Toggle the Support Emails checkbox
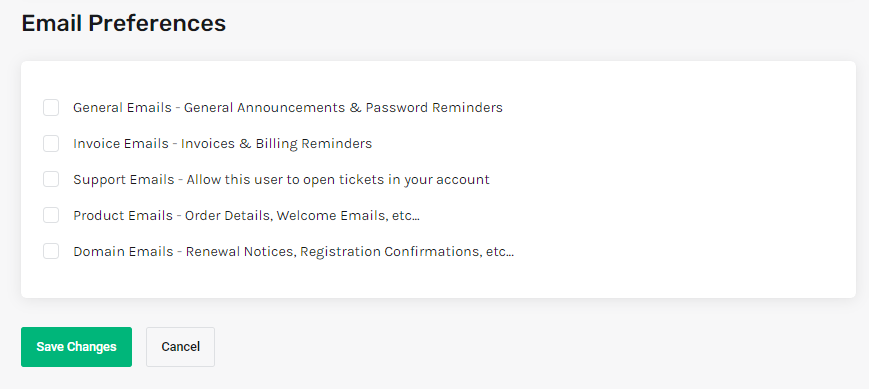The image size is (869, 389). pos(51,180)
